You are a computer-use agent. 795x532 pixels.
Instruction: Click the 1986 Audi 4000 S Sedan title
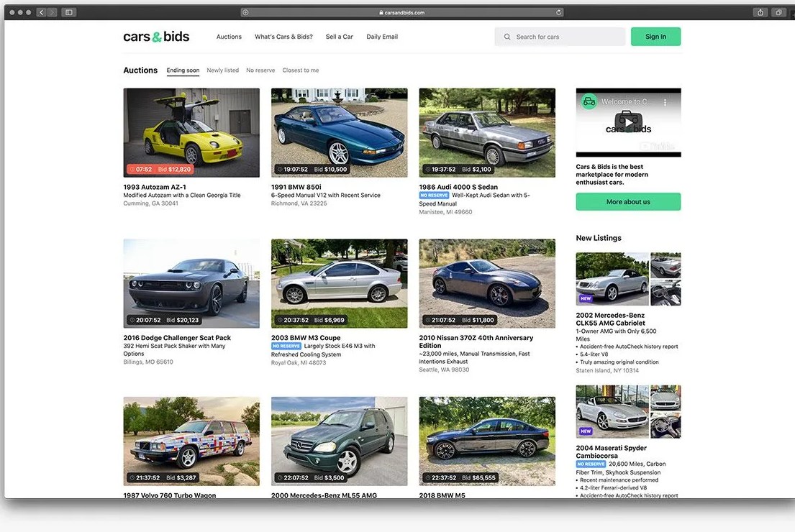(x=458, y=187)
